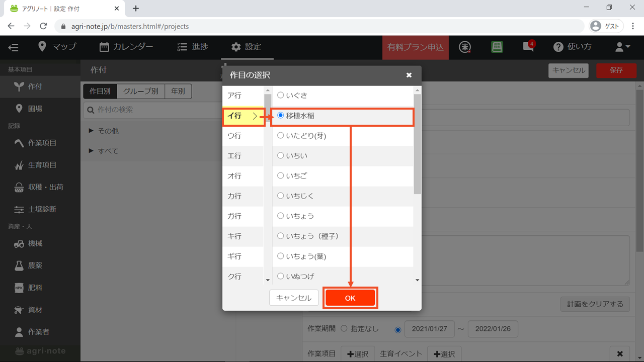Click the 有料プラン申込 button
644x362 pixels.
tap(416, 47)
